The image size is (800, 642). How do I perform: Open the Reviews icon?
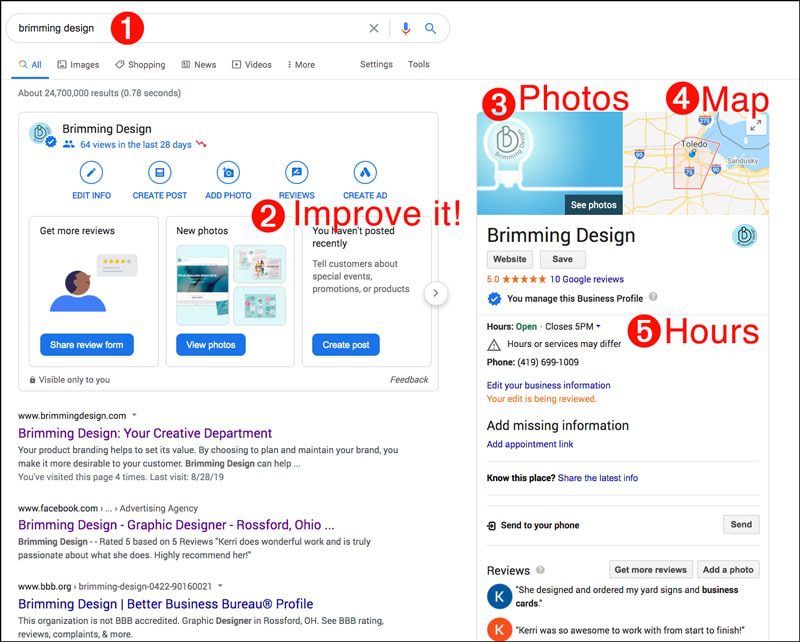point(296,172)
